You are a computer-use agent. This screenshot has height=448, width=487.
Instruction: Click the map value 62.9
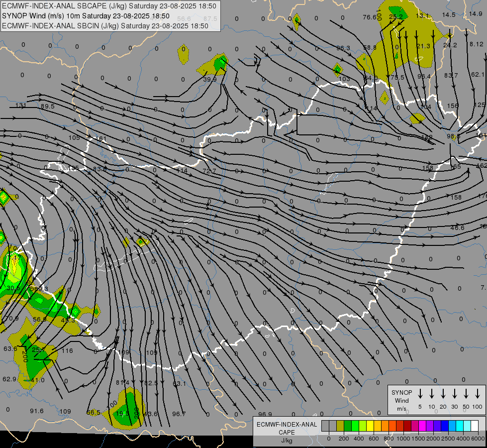[x=9, y=379]
